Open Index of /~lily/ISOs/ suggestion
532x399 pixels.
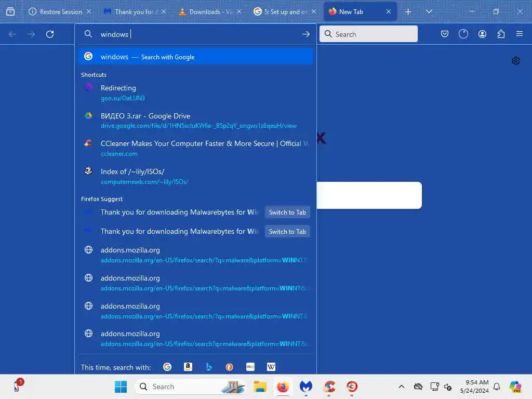coord(195,177)
